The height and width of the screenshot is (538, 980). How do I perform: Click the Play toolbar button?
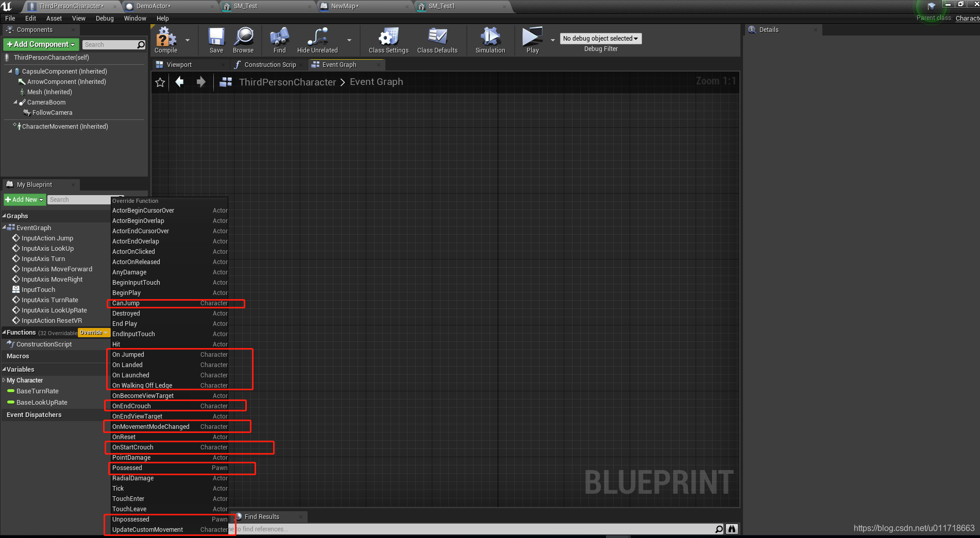point(532,40)
